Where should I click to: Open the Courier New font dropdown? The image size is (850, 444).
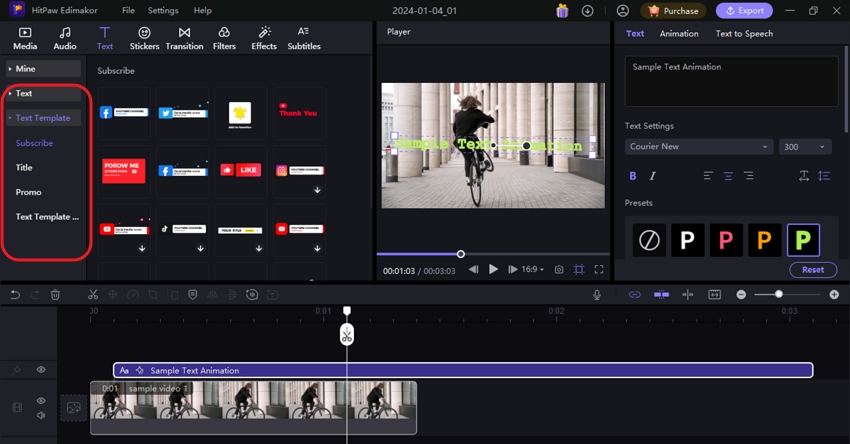pos(699,147)
